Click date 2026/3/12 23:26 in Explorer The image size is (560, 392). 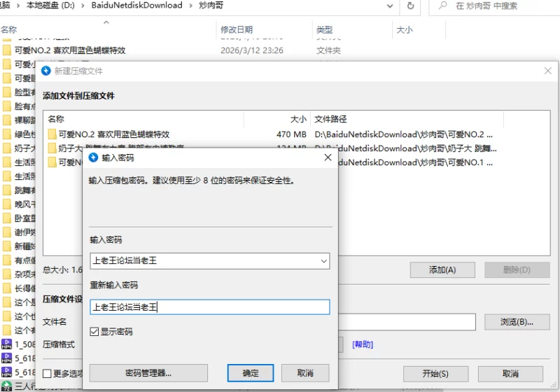252,50
